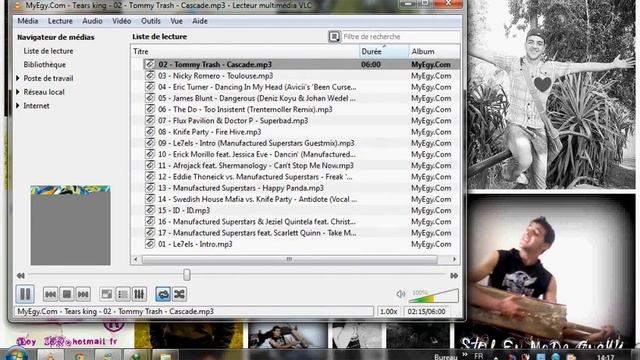Viewport: 640px width, 360px height.
Task: Select Bibliothèque in media browser
Action: 44,64
